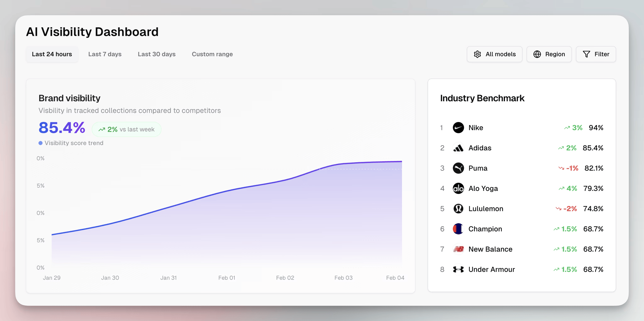Image resolution: width=644 pixels, height=321 pixels.
Task: Click the 2% vs last week badge
Action: pos(126,129)
